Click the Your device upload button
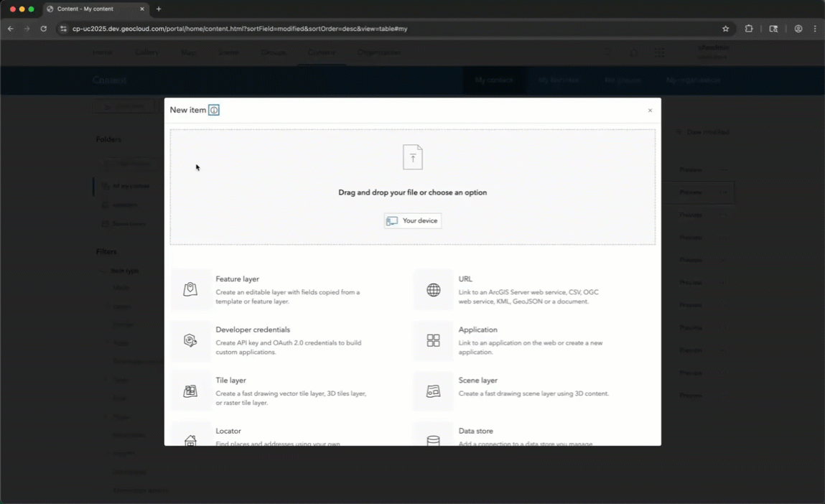Image resolution: width=825 pixels, height=504 pixels. pyautogui.click(x=412, y=220)
